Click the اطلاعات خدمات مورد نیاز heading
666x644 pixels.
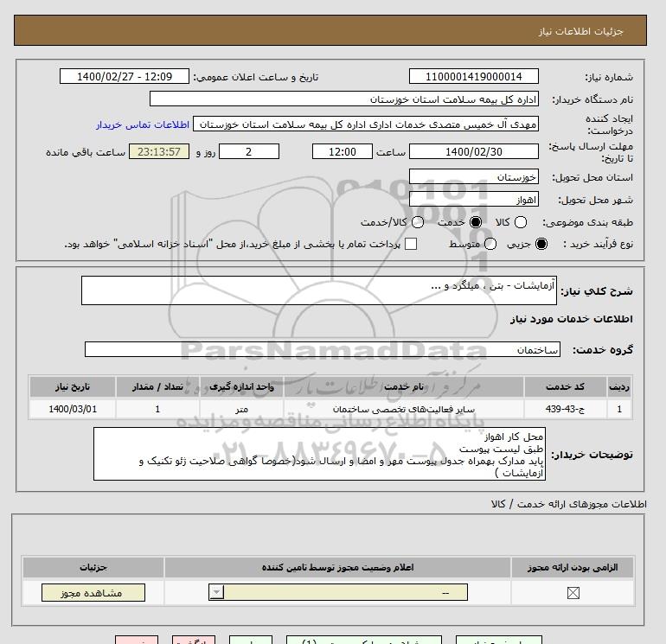click(571, 319)
